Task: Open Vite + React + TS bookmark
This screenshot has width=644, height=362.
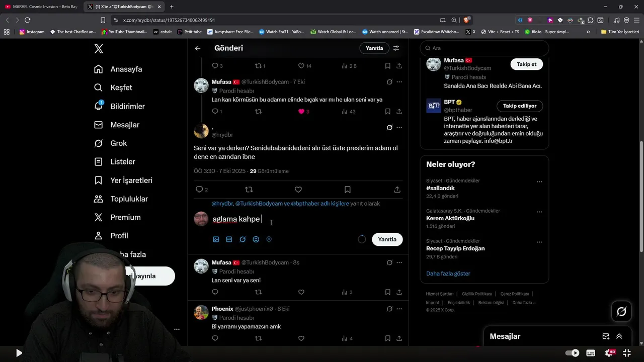Action: (x=500, y=32)
